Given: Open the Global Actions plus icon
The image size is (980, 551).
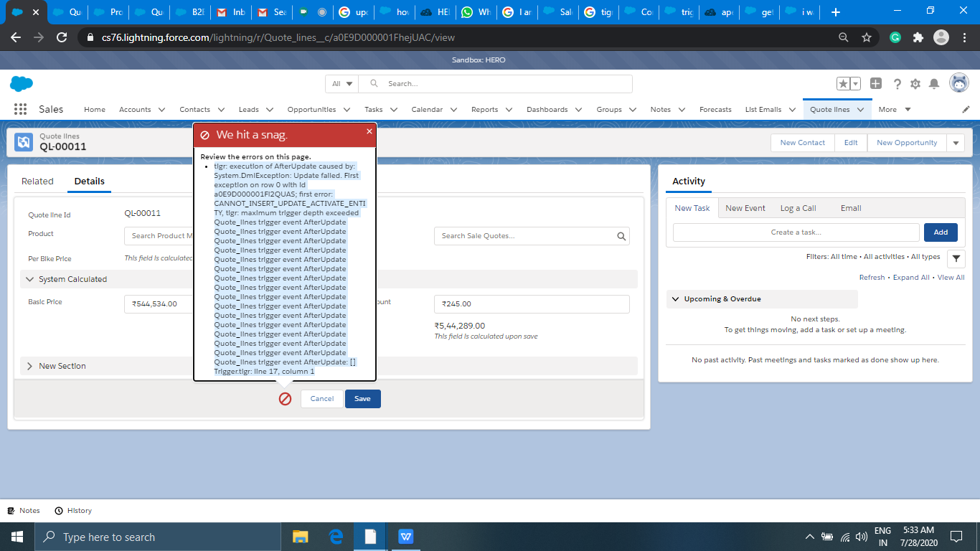Looking at the screenshot, I should (x=876, y=83).
